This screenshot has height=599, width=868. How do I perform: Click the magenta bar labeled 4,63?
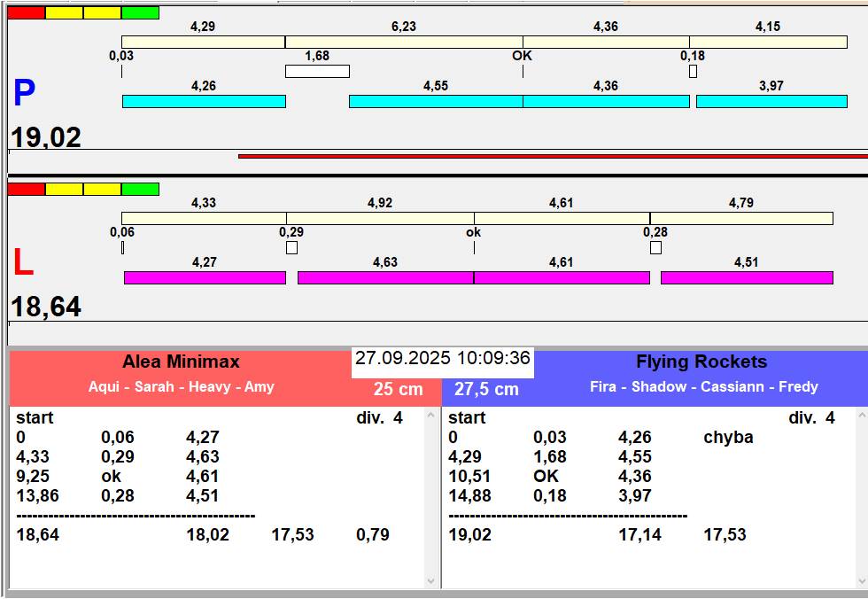pos(386,277)
